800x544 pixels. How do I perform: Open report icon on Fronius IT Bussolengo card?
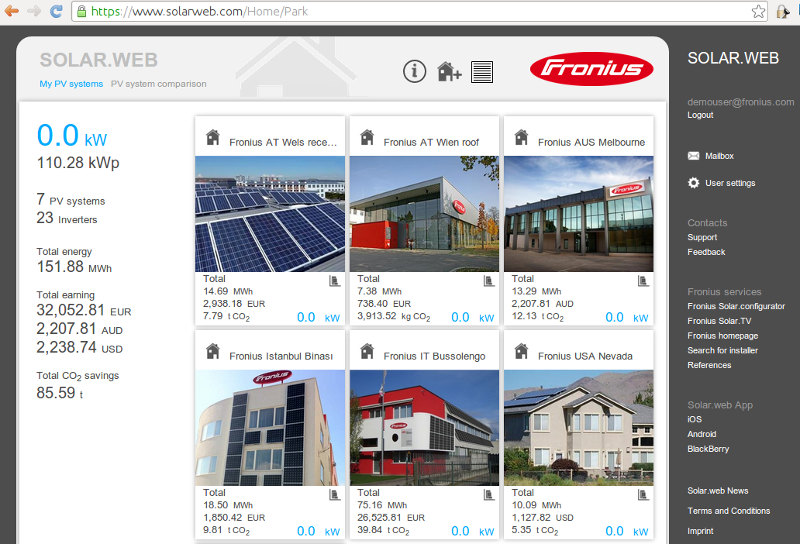click(x=488, y=494)
